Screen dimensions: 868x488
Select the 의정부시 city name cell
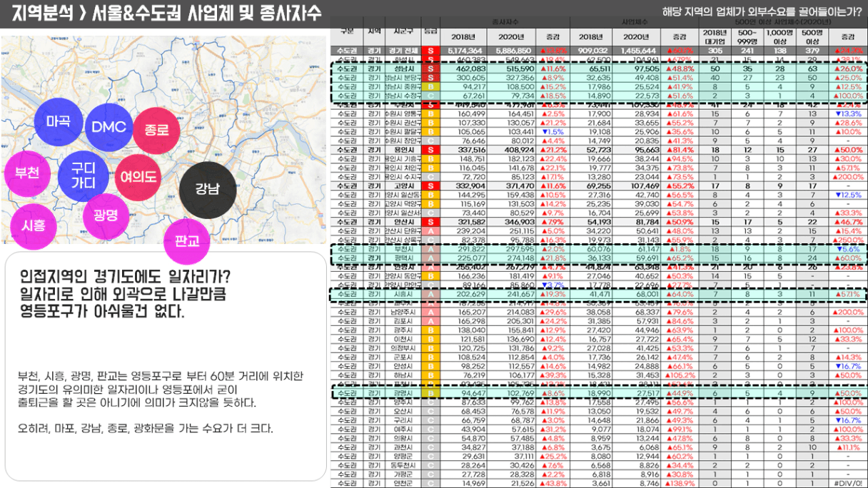tap(403, 348)
